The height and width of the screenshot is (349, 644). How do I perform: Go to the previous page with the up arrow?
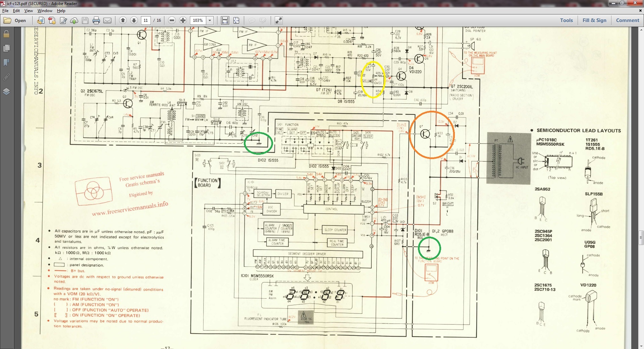pos(123,20)
